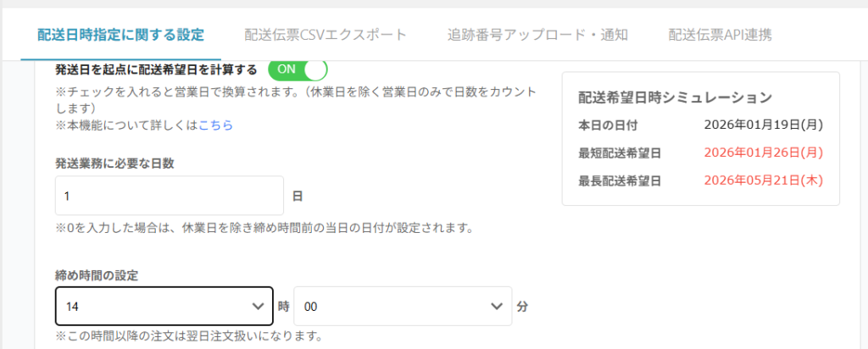Image resolution: width=868 pixels, height=349 pixels.
Task: Click today's date value 2026年01月19日(月)
Action: pyautogui.click(x=764, y=125)
